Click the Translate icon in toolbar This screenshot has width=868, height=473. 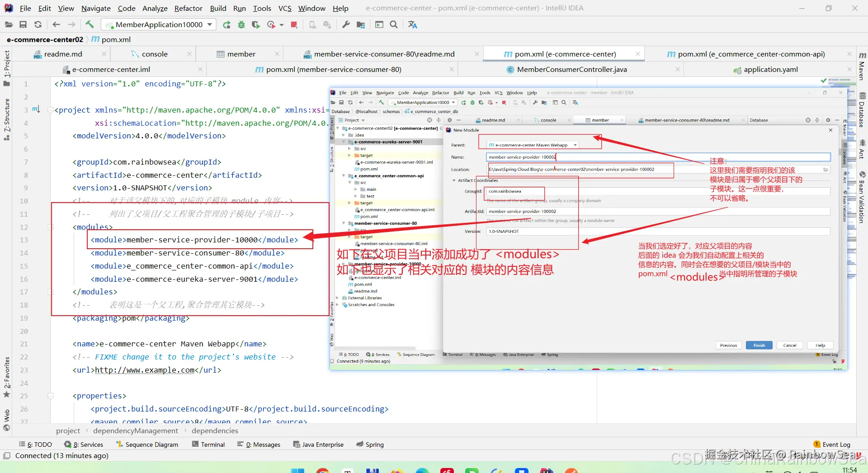[x=412, y=24]
